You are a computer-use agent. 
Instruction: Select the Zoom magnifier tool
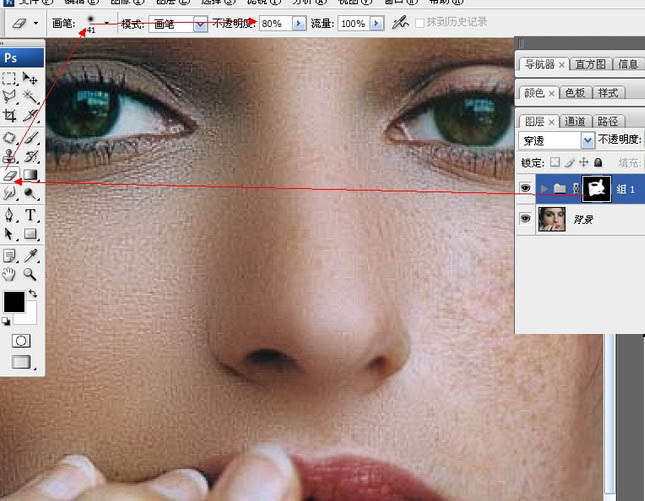(x=30, y=274)
